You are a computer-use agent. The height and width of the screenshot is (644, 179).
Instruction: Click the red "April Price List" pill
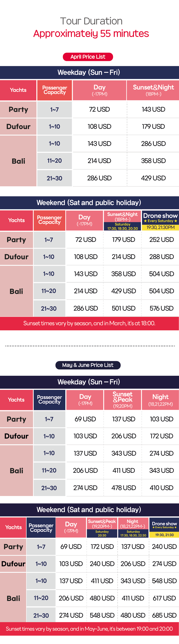click(88, 57)
